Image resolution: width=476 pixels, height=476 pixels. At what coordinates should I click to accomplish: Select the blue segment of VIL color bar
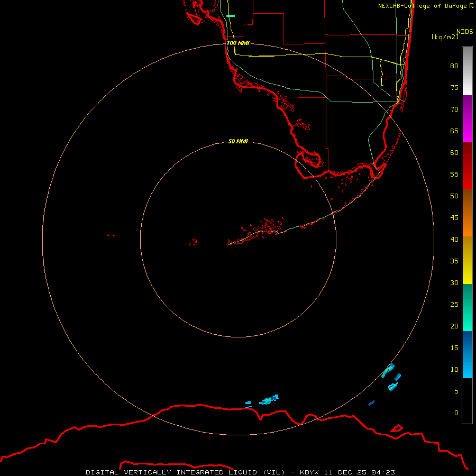467,354
